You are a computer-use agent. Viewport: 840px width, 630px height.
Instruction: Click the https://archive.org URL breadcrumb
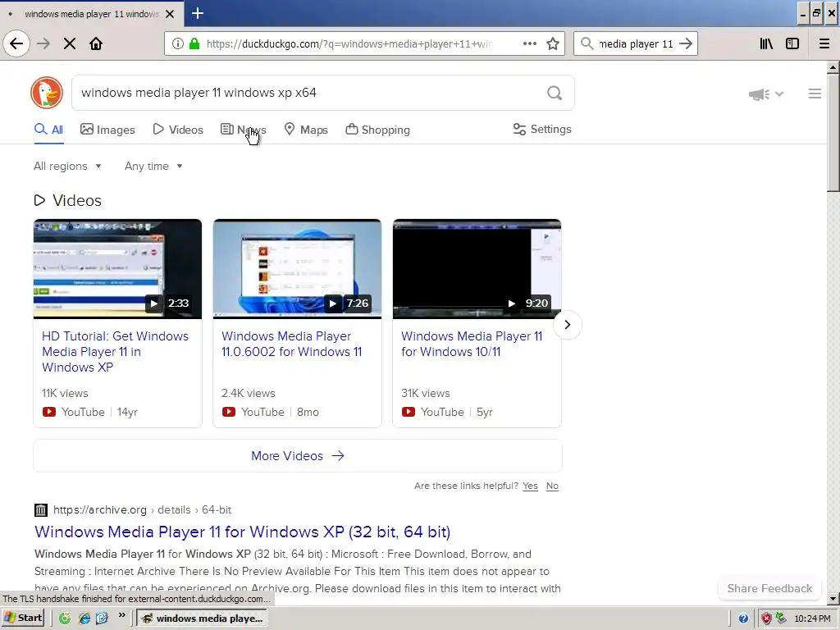(100, 510)
